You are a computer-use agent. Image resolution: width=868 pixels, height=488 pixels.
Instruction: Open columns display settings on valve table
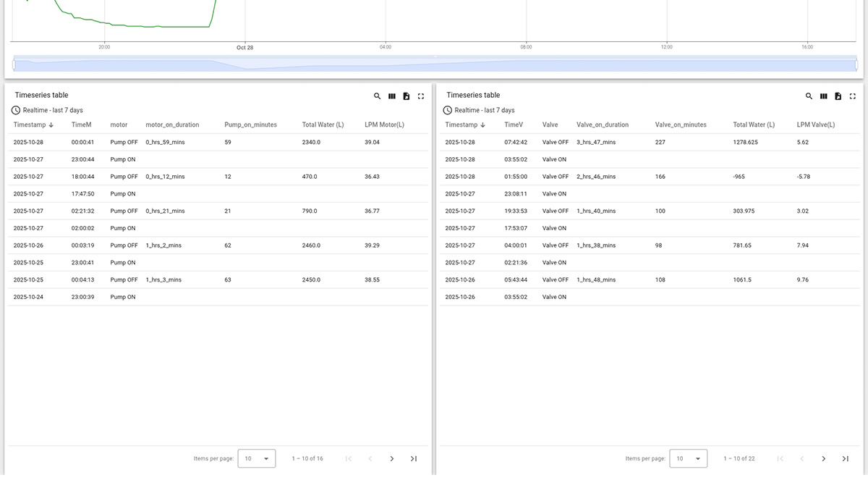pyautogui.click(x=824, y=96)
